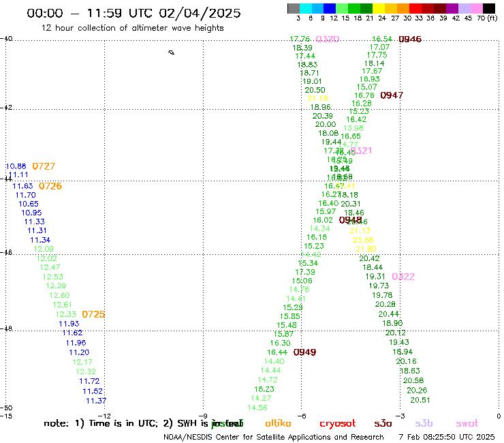
Task: Click the NOAA/NESDIS Center credit text
Action: tap(274, 438)
